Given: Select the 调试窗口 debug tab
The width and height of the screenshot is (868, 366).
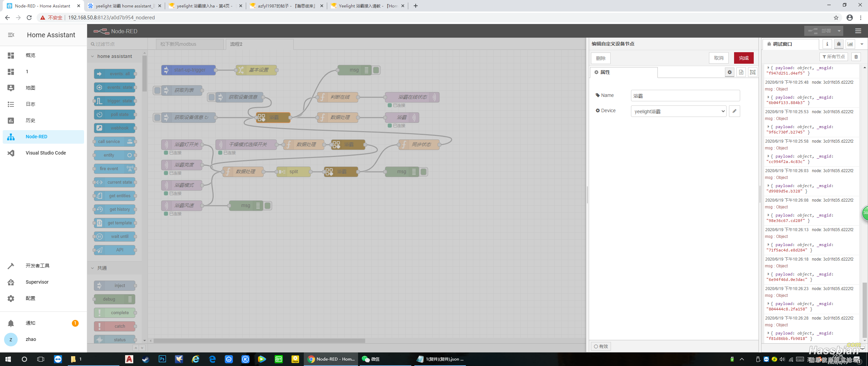Looking at the screenshot, I should tap(790, 44).
